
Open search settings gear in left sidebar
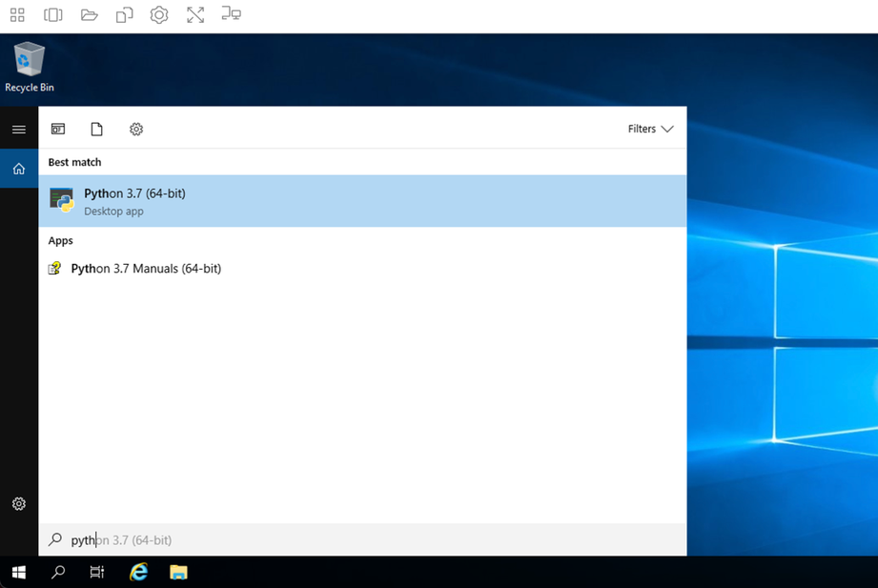pyautogui.click(x=19, y=503)
